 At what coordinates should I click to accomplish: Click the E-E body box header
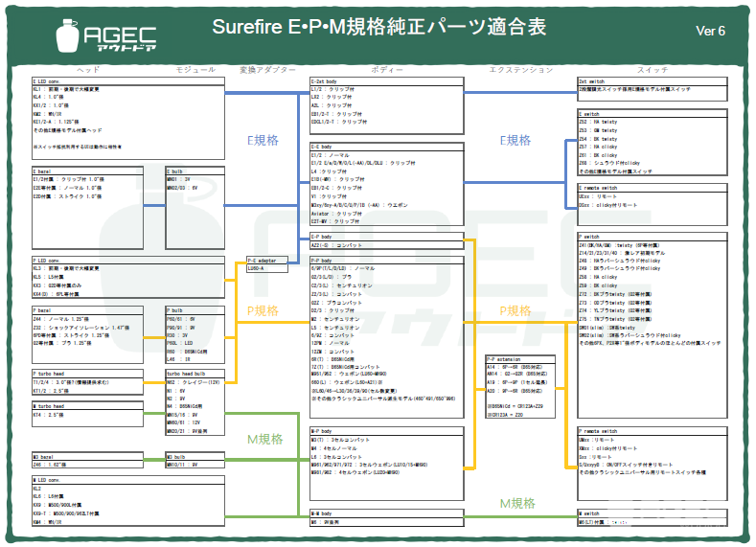324,147
